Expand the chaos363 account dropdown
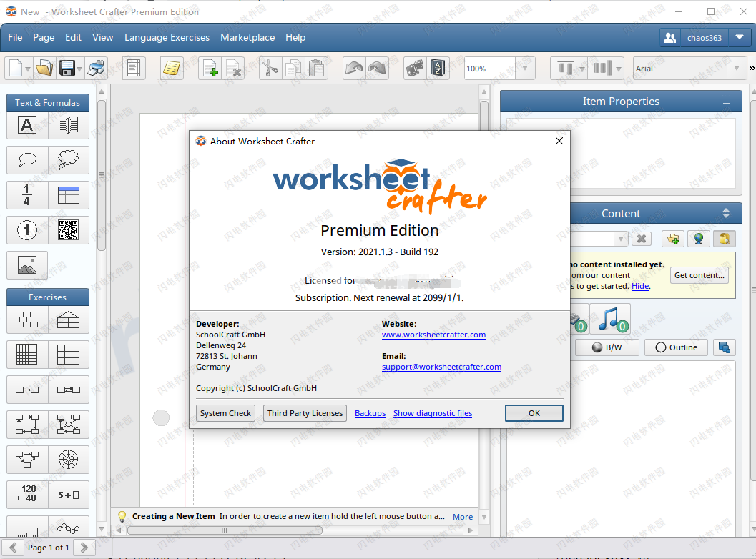The image size is (756, 559). 740,38
